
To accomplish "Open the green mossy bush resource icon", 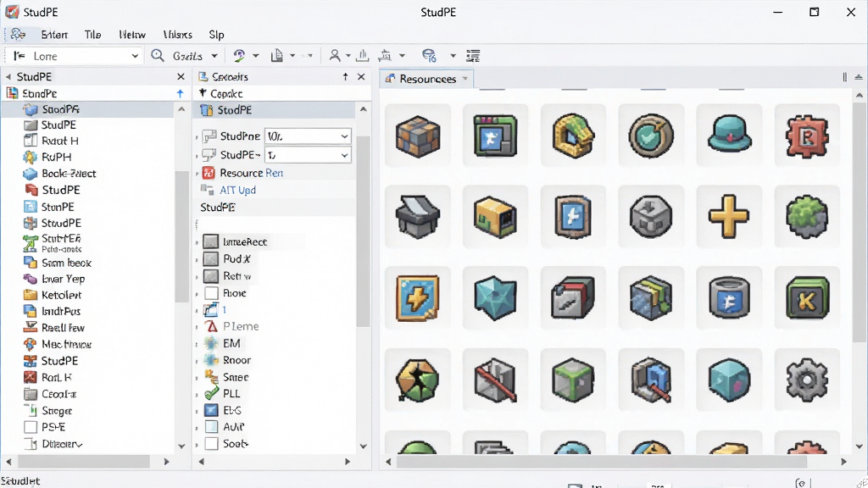I will coord(807,216).
